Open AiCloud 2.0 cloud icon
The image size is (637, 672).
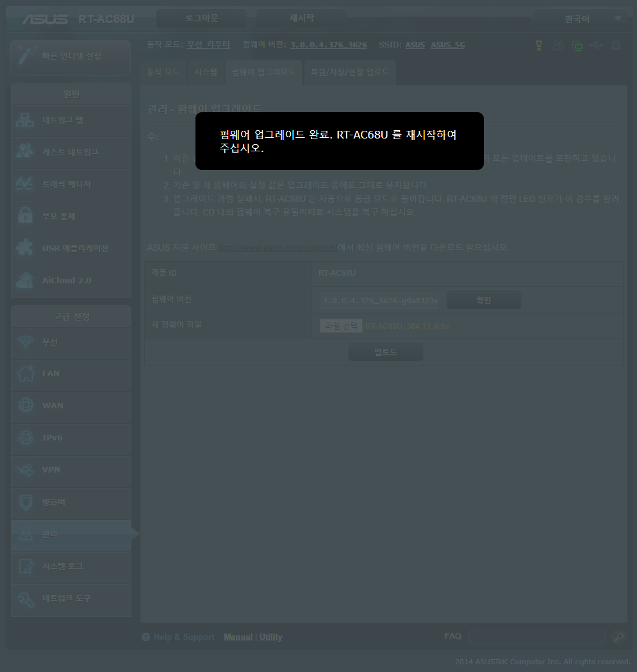click(25, 280)
